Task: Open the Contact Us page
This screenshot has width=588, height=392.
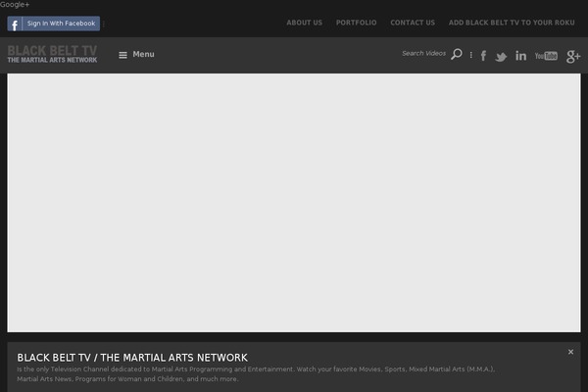Action: tap(413, 23)
